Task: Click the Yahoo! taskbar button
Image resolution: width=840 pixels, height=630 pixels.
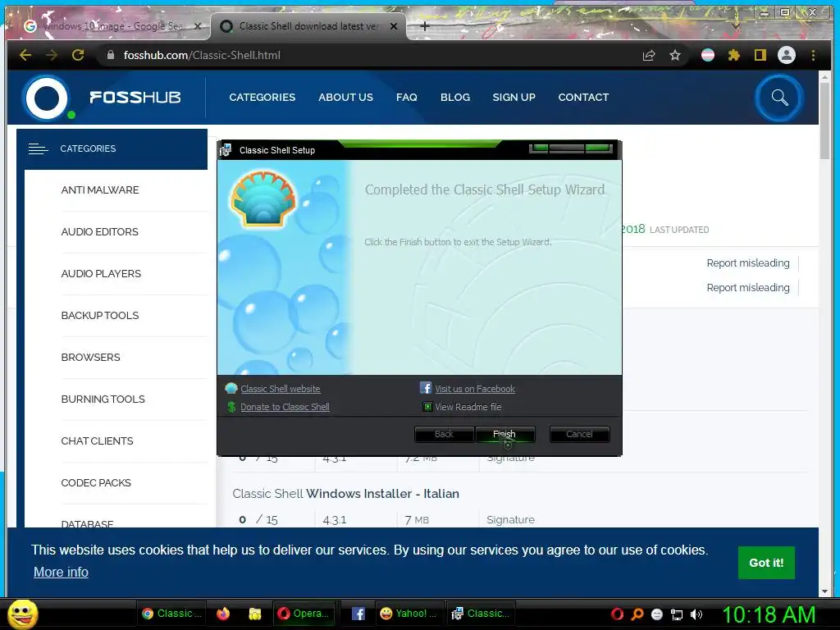Action: point(408,614)
